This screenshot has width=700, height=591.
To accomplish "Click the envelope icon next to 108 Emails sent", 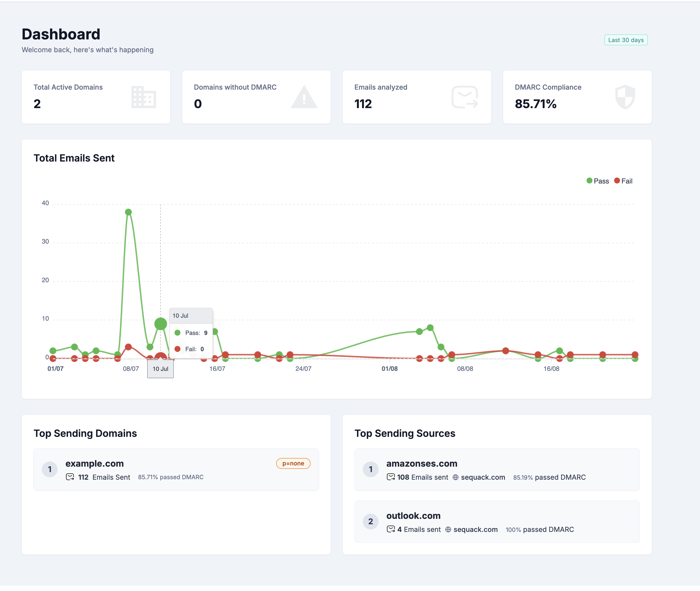I will (391, 477).
